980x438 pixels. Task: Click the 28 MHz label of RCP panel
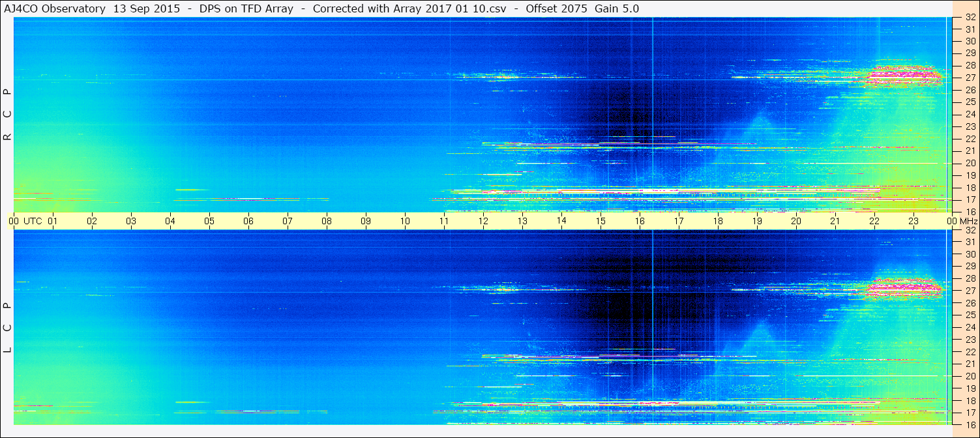pyautogui.click(x=970, y=65)
